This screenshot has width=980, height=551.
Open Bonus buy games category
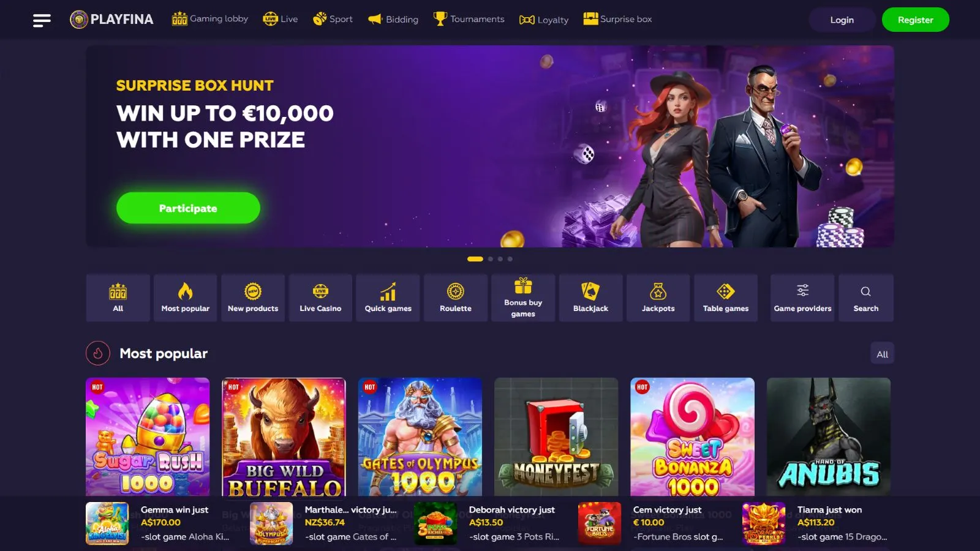pyautogui.click(x=523, y=298)
